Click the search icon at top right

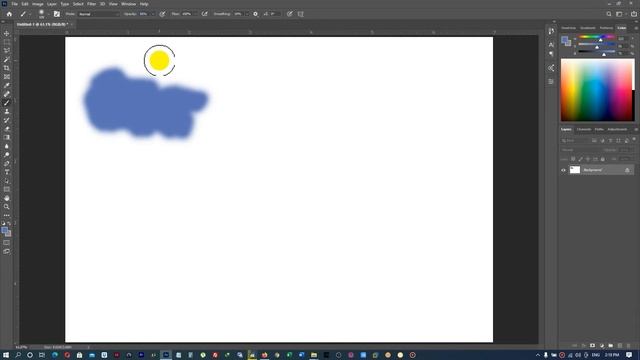pyautogui.click(x=609, y=14)
